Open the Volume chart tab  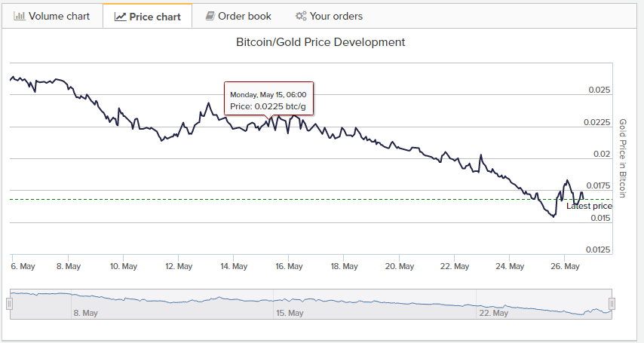(52, 17)
